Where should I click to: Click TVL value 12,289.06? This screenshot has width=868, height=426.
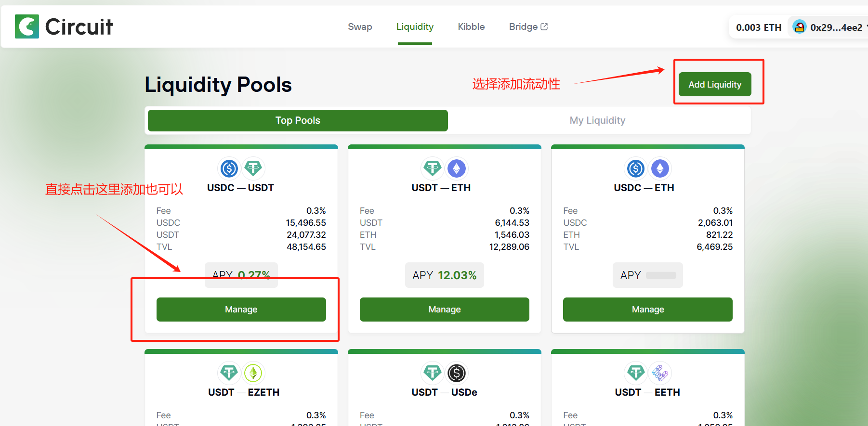510,247
